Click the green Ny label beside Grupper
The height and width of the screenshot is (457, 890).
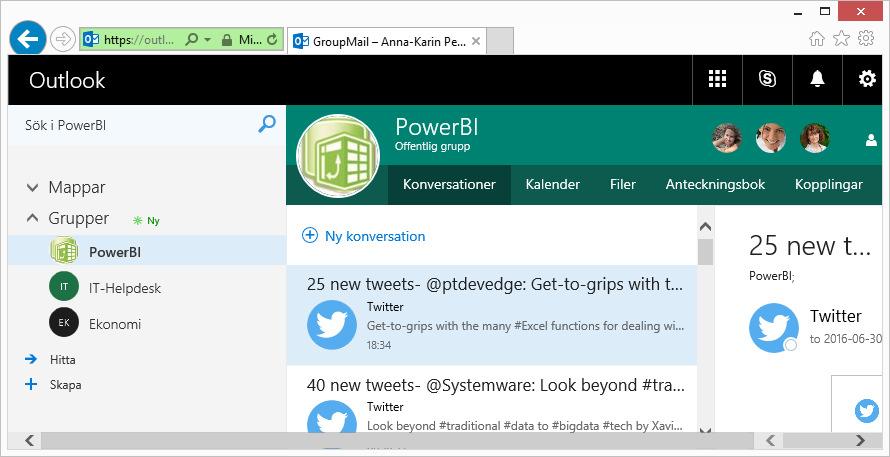pyautogui.click(x=146, y=221)
